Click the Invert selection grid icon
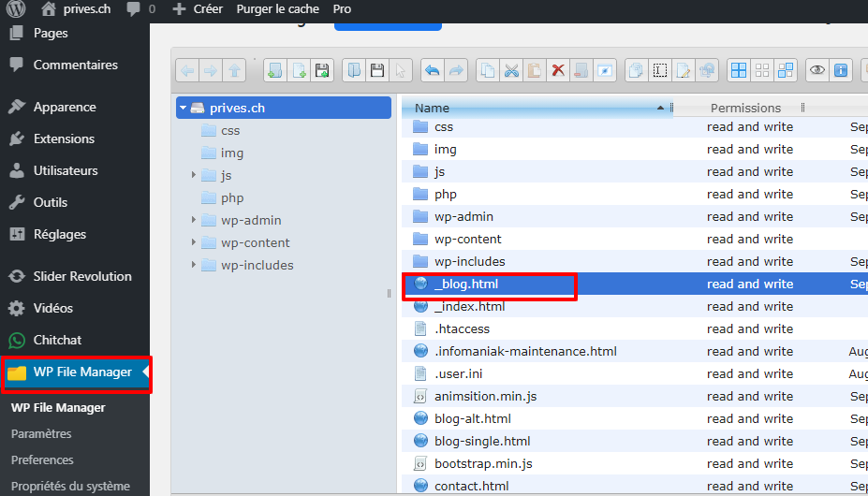 pos(786,70)
